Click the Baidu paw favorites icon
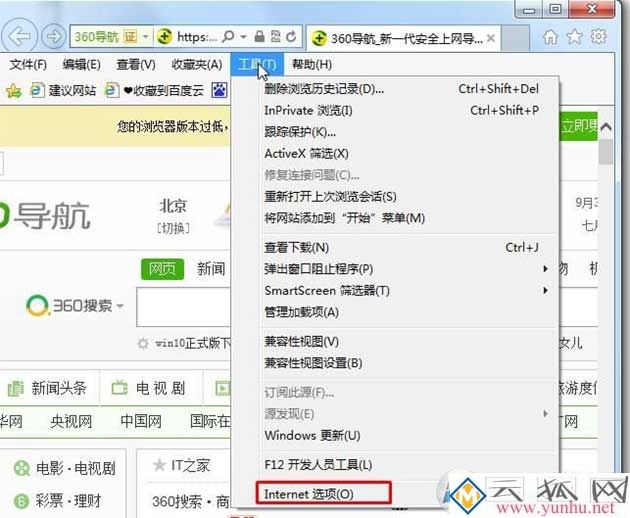630x518 pixels. pos(219,90)
